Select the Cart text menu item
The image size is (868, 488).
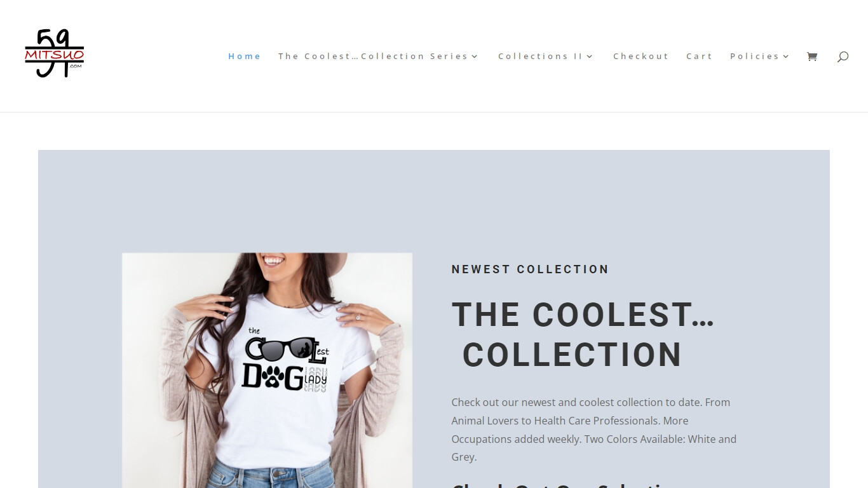[x=700, y=56]
